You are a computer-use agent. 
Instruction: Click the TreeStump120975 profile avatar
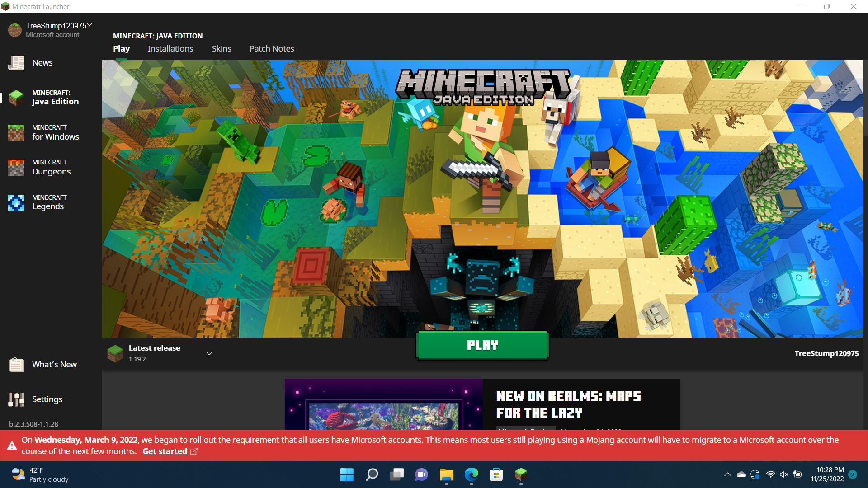click(x=15, y=30)
